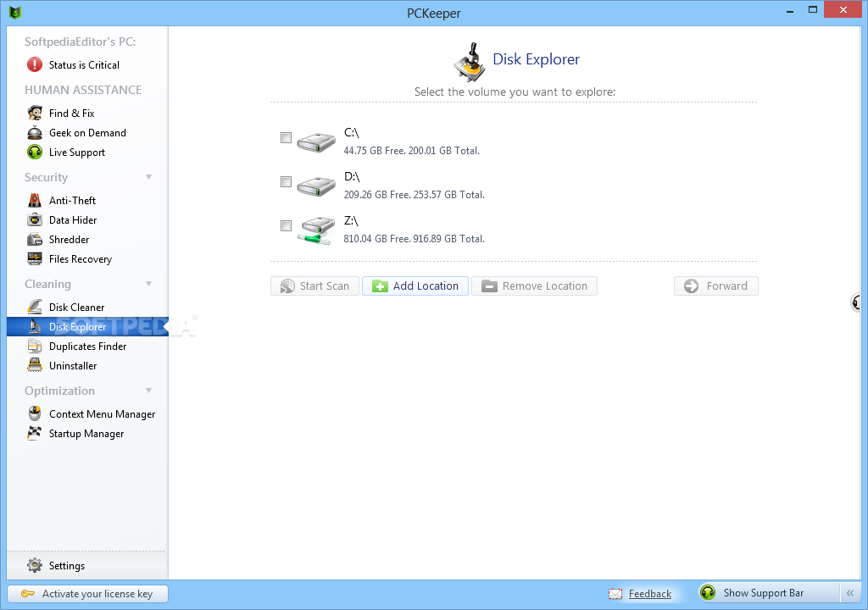The height and width of the screenshot is (610, 868).
Task: Click the Geek on Demand bell icon
Action: 35,133
